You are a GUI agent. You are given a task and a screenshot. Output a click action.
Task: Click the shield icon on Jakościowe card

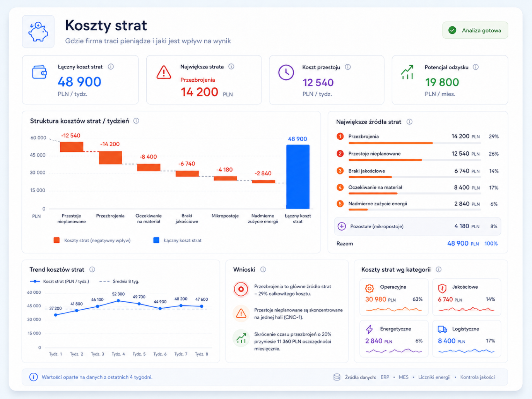point(442,288)
